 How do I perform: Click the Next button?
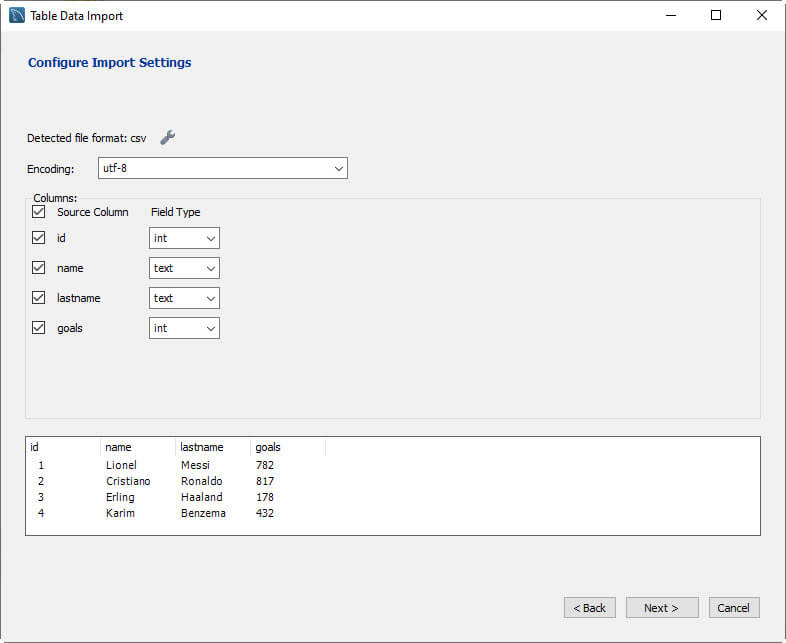(661, 608)
